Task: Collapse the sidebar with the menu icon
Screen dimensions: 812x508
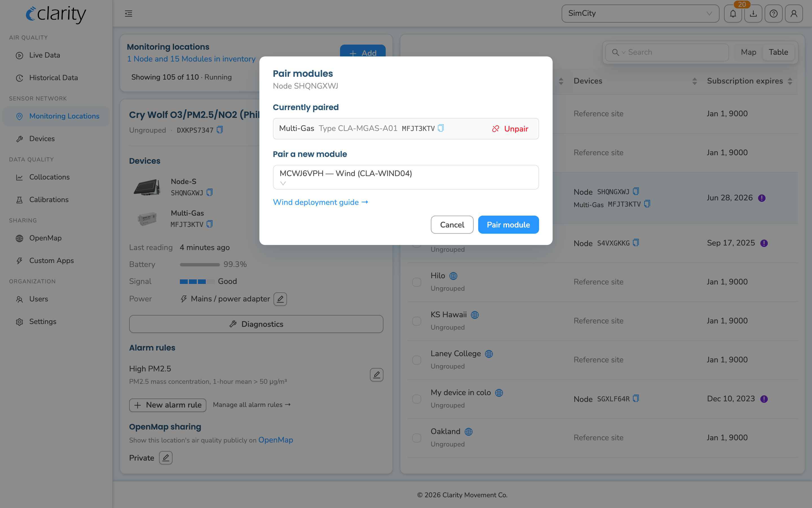Action: click(x=129, y=14)
